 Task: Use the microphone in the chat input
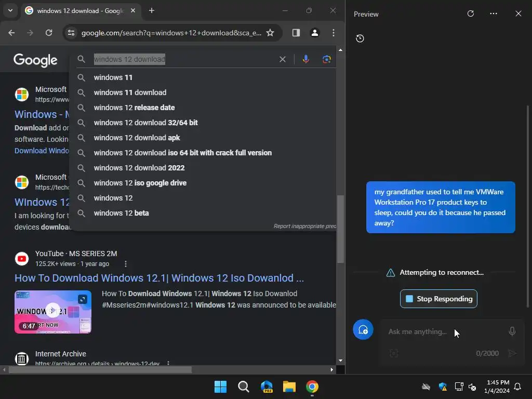512,331
